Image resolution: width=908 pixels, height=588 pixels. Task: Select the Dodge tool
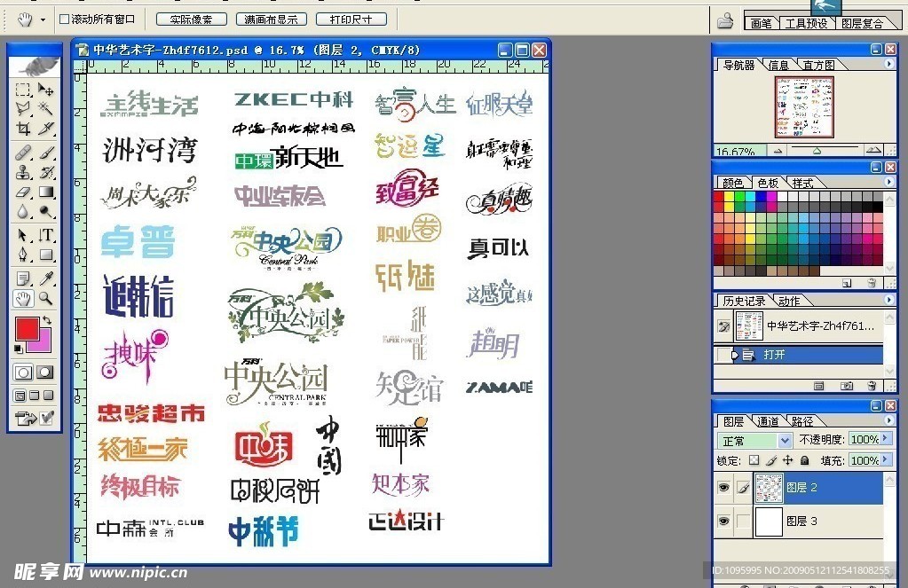pos(46,211)
